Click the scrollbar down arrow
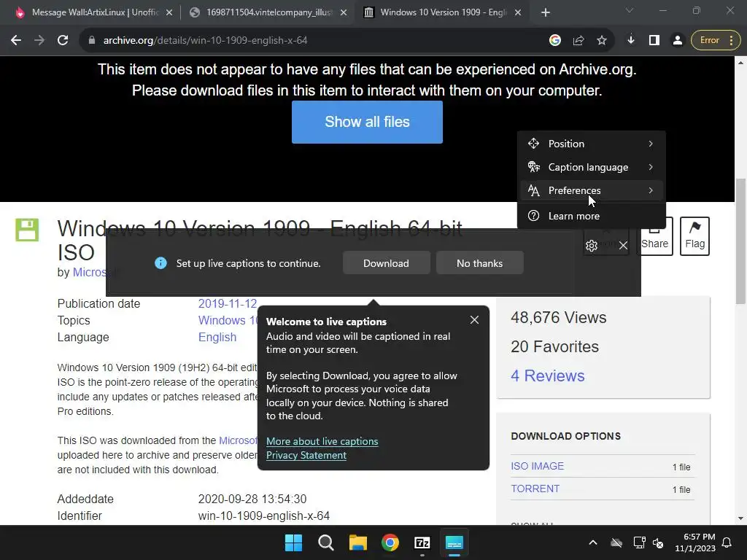The height and width of the screenshot is (560, 747). [741, 518]
